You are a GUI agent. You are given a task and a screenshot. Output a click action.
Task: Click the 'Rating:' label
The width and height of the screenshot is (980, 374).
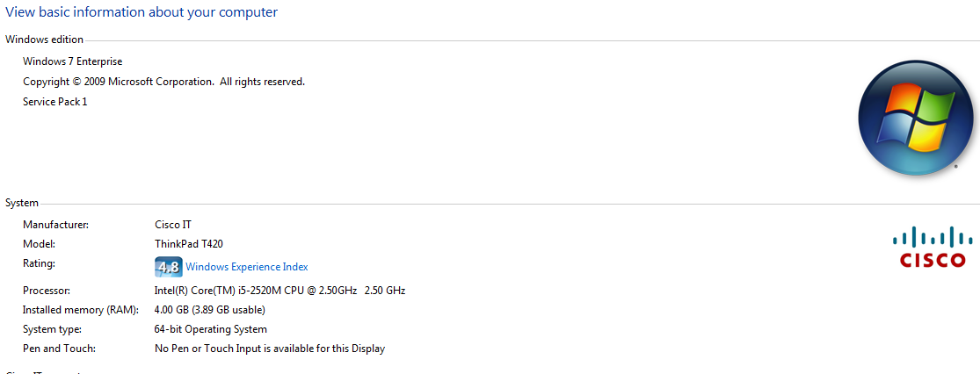point(39,263)
